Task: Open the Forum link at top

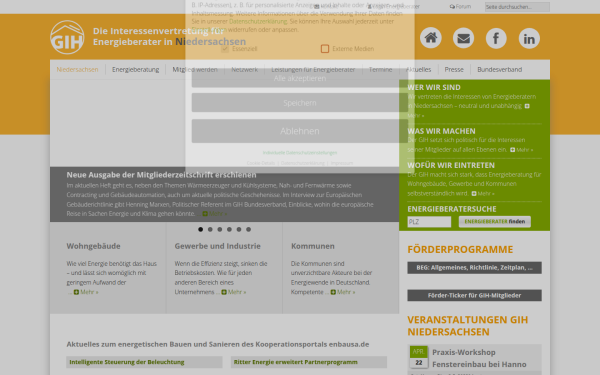Action: 460,7
